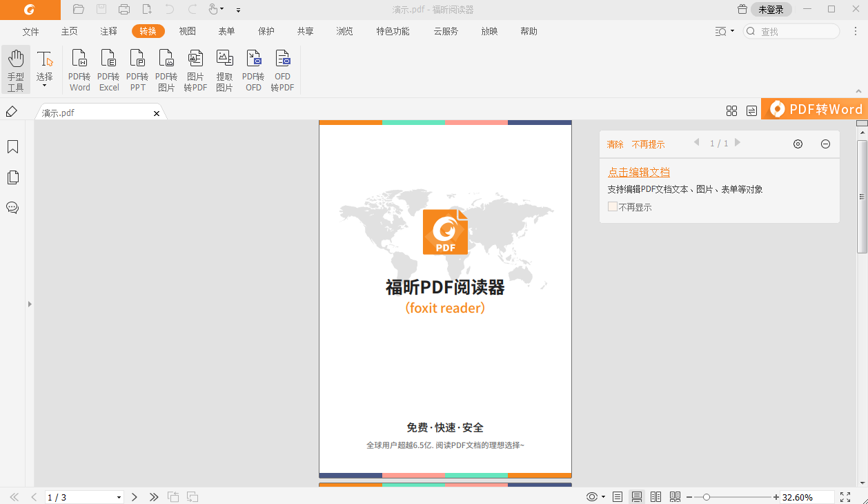The width and height of the screenshot is (868, 504).
Task: Check the 不再显示 checkbox
Action: tap(612, 206)
